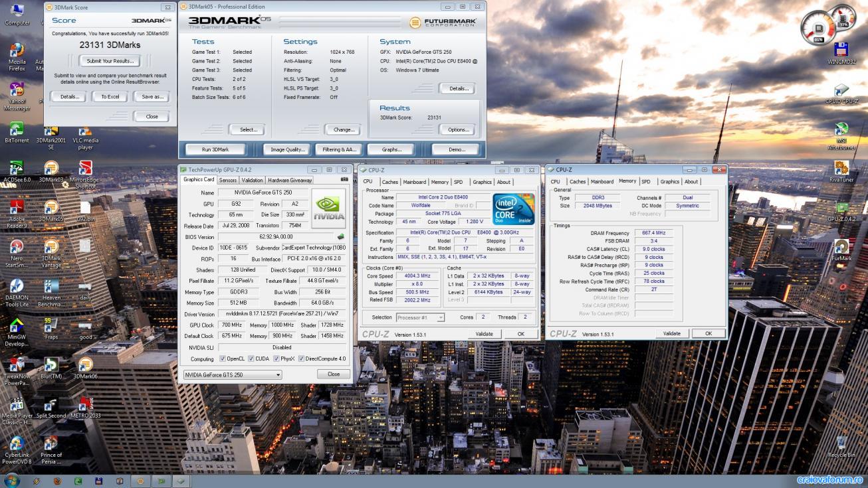Launch the RivaTuner desktop shortcut
Viewport: 868px width, 488px height.
(841, 171)
